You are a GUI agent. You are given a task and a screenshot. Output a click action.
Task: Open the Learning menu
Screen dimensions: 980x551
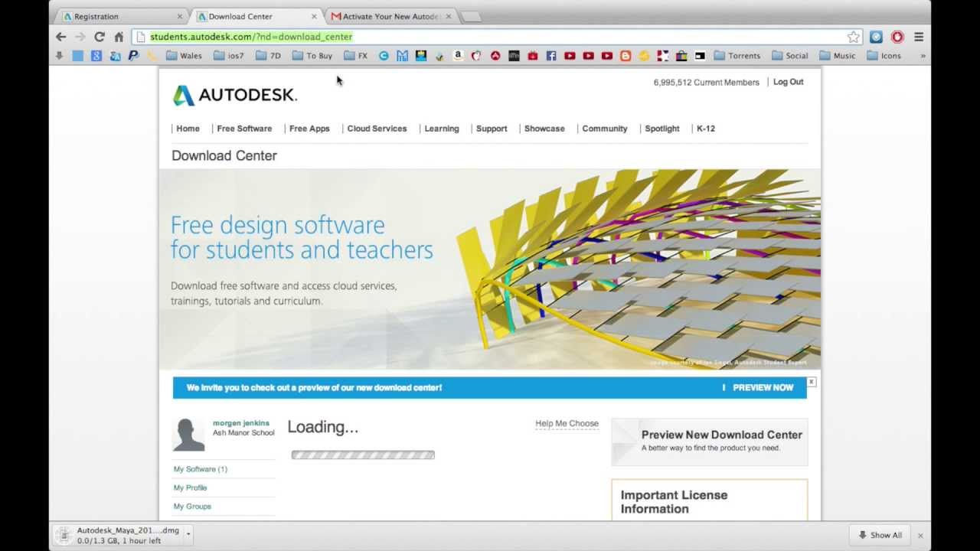coord(442,129)
